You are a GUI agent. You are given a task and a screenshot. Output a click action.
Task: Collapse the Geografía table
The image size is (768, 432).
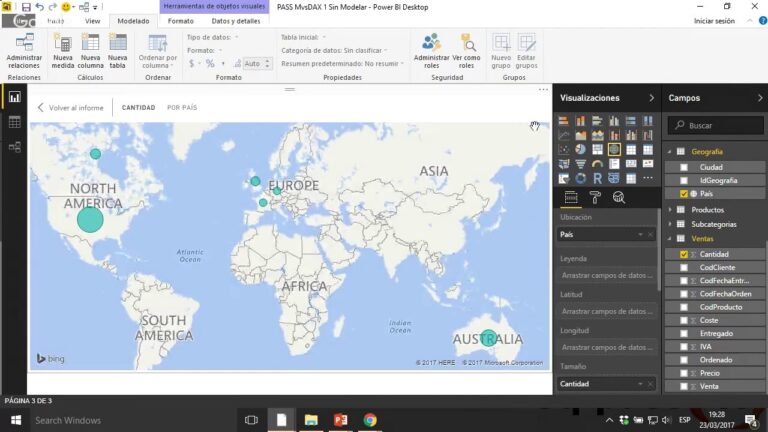[670, 152]
